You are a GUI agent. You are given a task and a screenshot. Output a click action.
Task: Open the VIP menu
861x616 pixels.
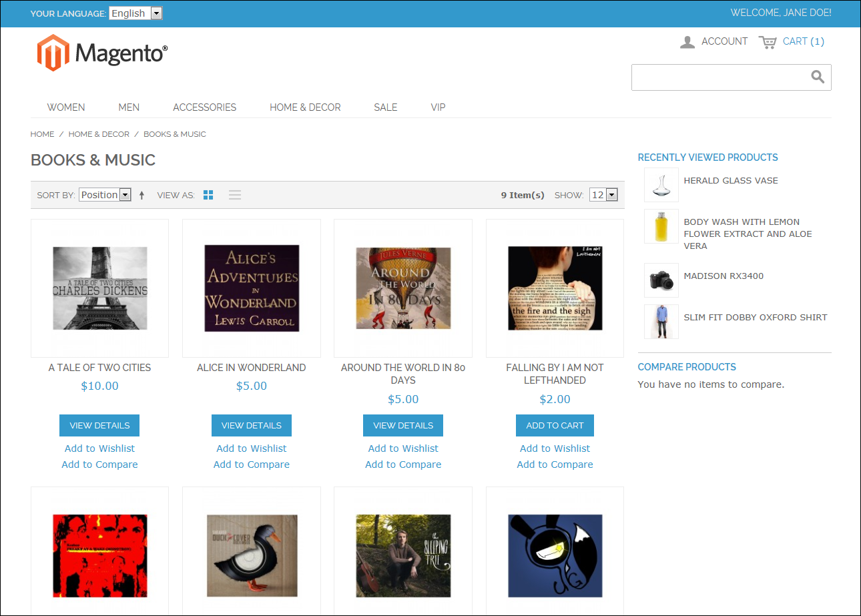tap(438, 107)
